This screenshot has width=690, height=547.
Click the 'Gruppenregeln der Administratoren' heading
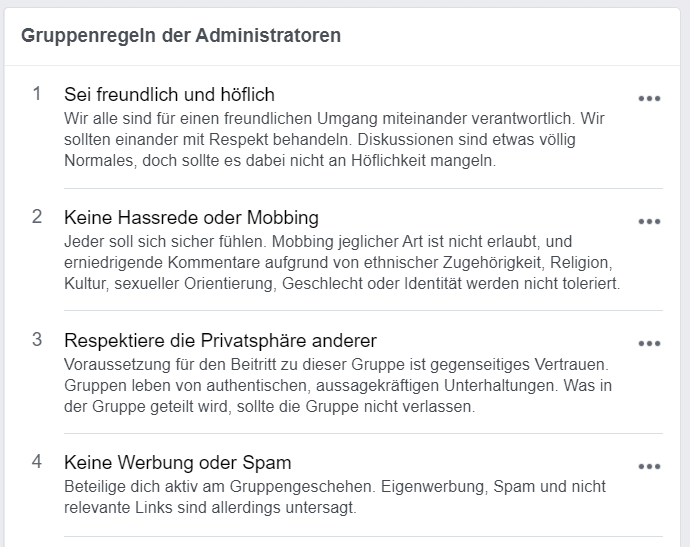click(181, 35)
